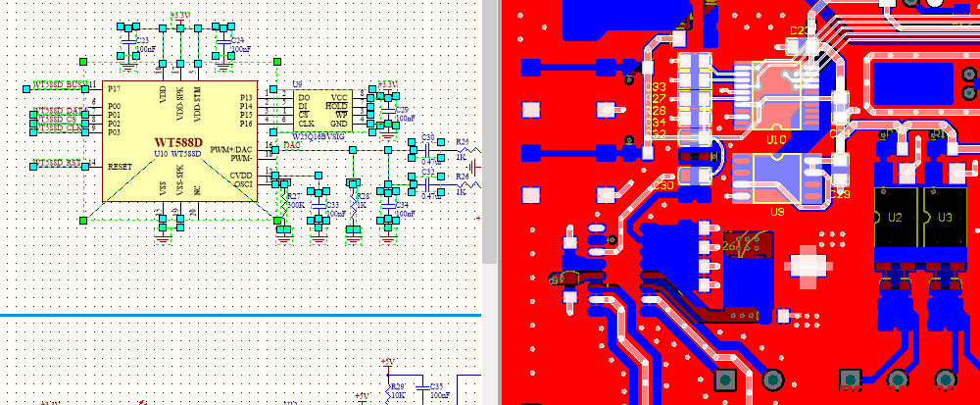The image size is (980, 405).
Task: Select the WT588D_DAT net label
Action: tap(60, 111)
